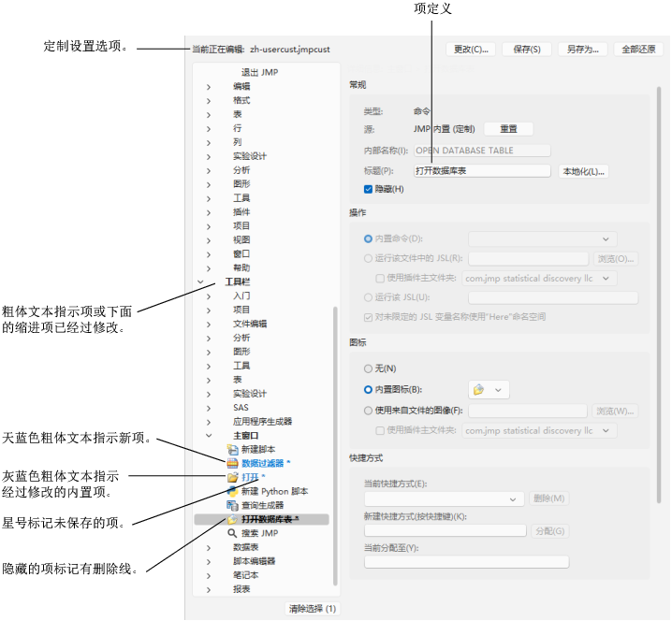Select the 脚本编辑器 tree item
Image resolution: width=672 pixels, height=621 pixels.
(x=254, y=561)
